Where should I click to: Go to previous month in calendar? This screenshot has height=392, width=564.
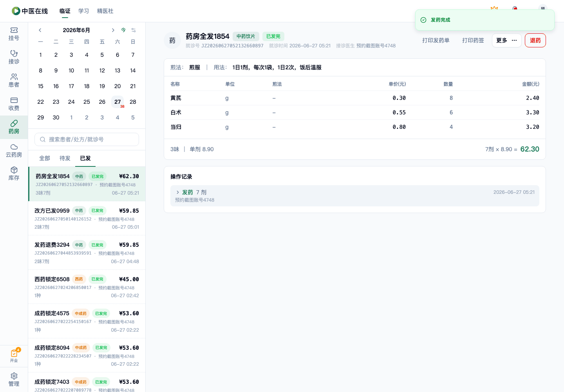click(x=40, y=30)
